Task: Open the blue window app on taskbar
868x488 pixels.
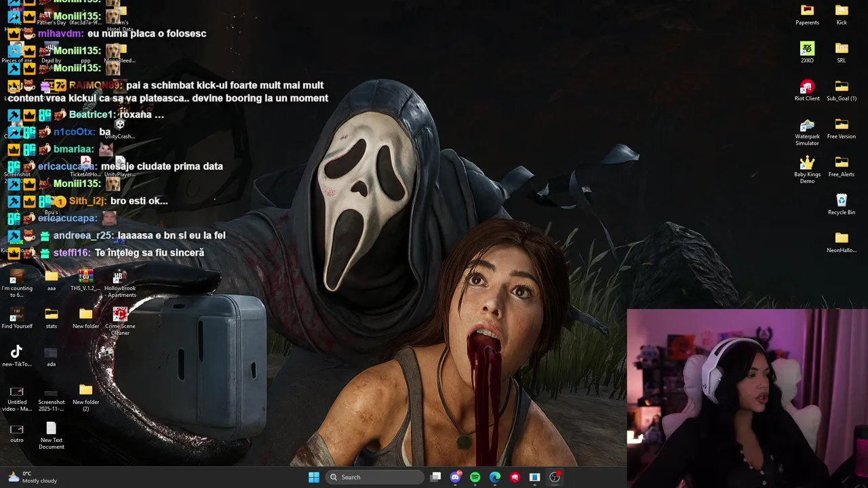Action: click(x=534, y=477)
